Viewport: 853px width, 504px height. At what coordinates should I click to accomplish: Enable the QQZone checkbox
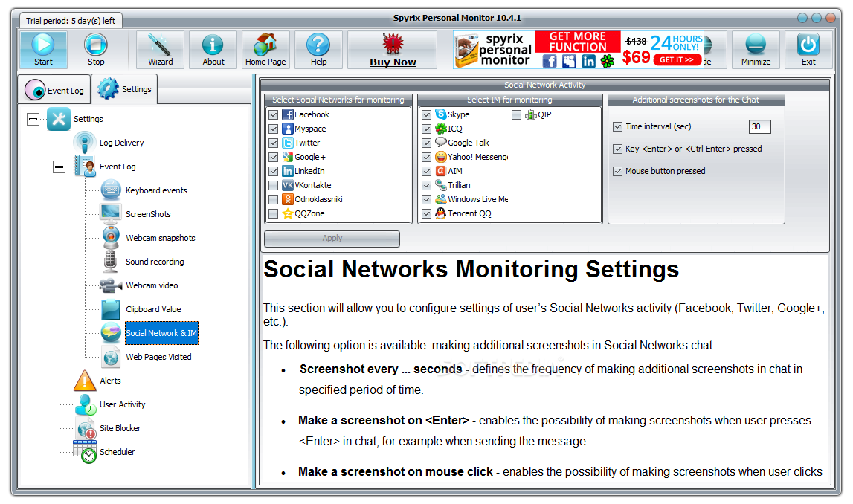click(274, 213)
